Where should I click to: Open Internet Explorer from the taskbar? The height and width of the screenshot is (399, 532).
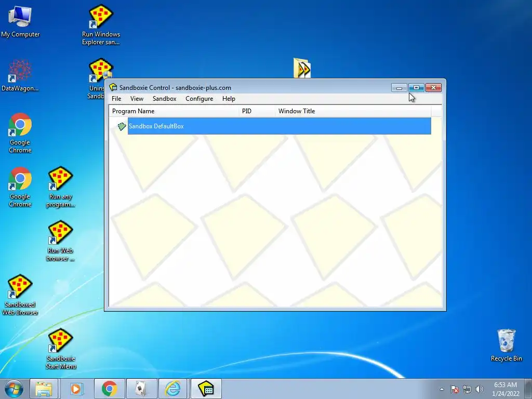pos(173,389)
